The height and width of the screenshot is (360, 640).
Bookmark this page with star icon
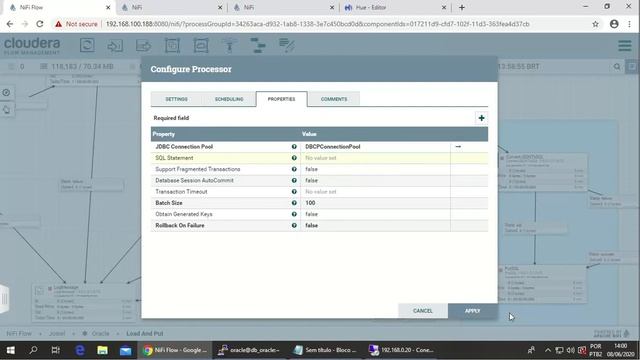(x=596, y=24)
